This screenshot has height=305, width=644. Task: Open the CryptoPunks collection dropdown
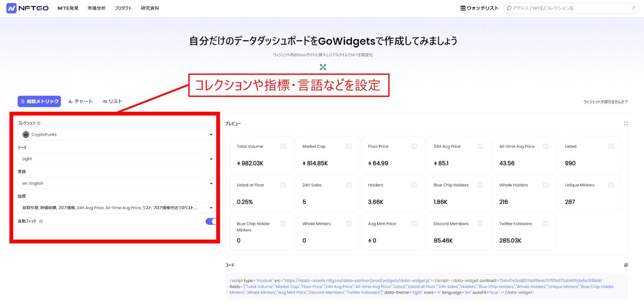pos(117,134)
